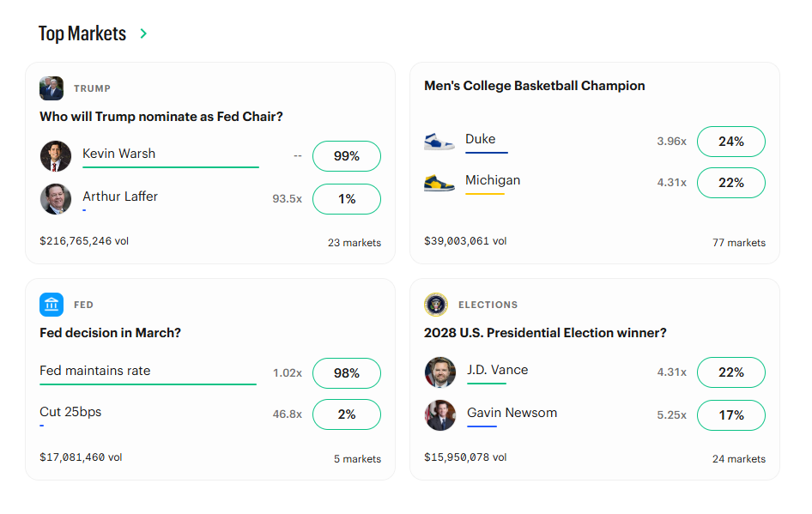Select the Cut 25bps outcome
The image size is (812, 514).
(x=70, y=411)
